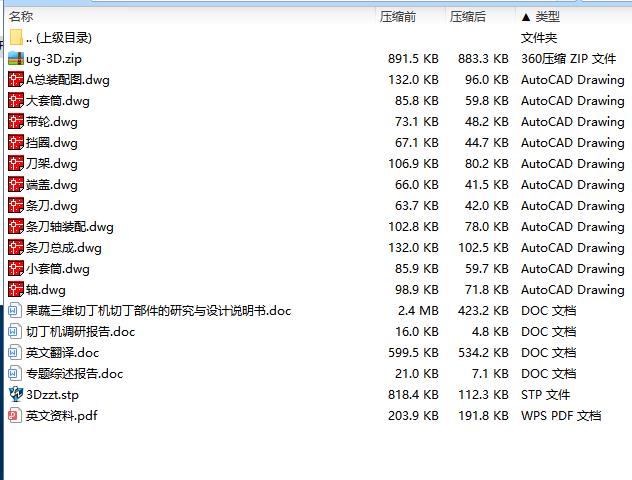Viewport: 632px width, 480px height.
Task: Click the 英文翻译.doc file icon
Action: coord(15,352)
